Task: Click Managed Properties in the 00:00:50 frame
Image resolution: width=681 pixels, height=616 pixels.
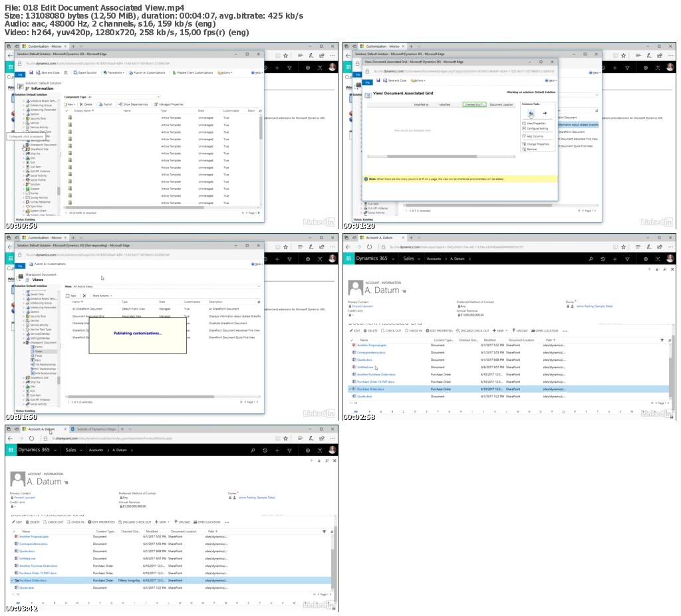Action: pyautogui.click(x=169, y=104)
